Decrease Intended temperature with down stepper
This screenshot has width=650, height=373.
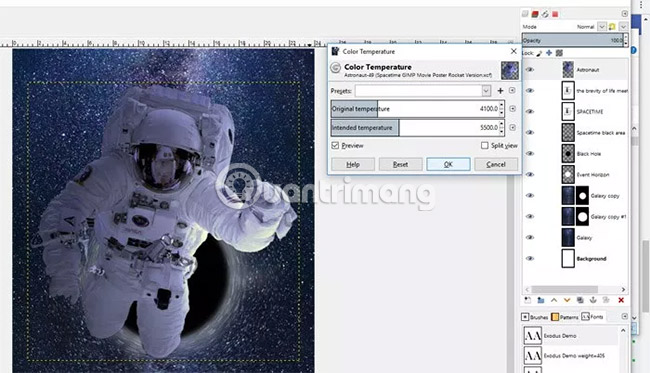502,131
